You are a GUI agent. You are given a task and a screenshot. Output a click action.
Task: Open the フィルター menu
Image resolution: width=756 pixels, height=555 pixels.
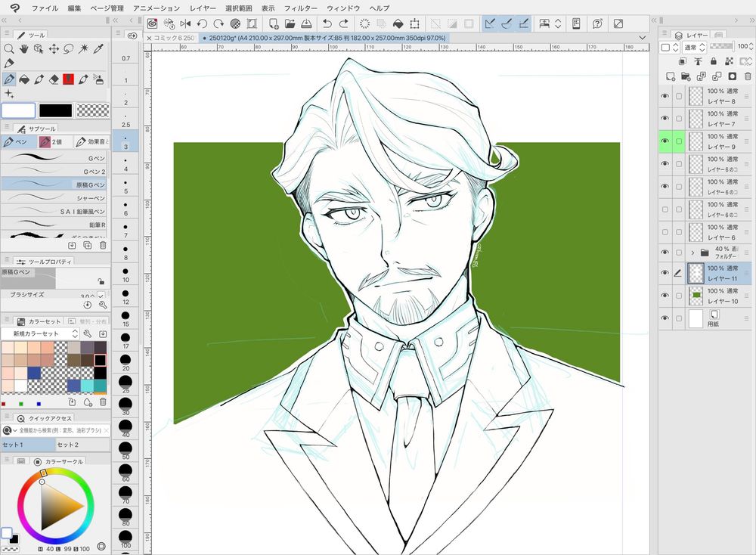[300, 8]
